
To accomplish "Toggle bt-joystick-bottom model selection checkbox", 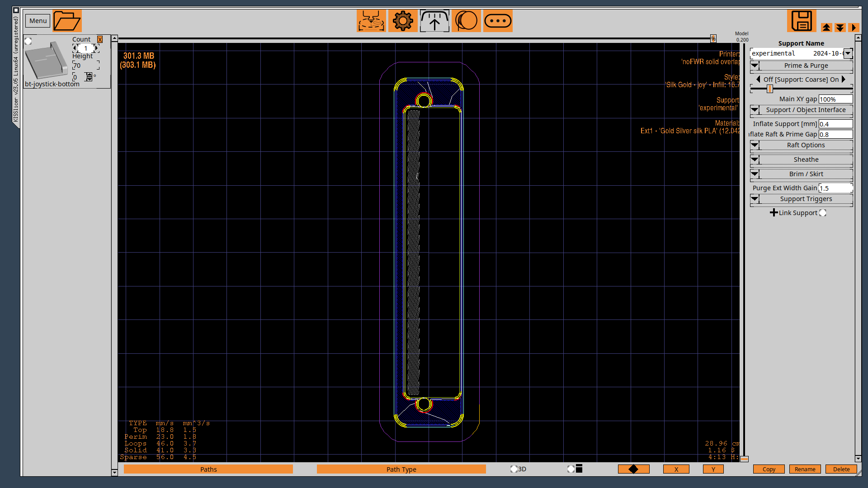I will (28, 41).
